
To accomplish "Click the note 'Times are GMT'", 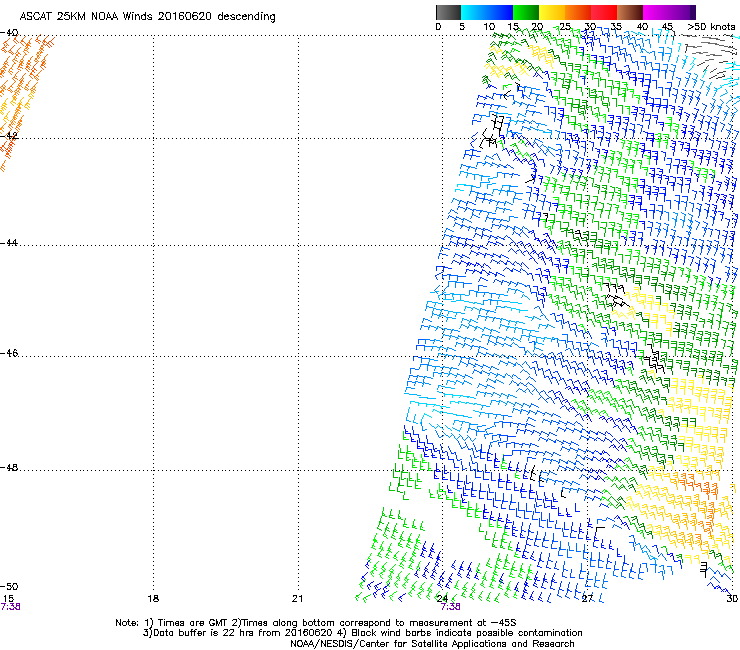I will pyautogui.click(x=192, y=623).
